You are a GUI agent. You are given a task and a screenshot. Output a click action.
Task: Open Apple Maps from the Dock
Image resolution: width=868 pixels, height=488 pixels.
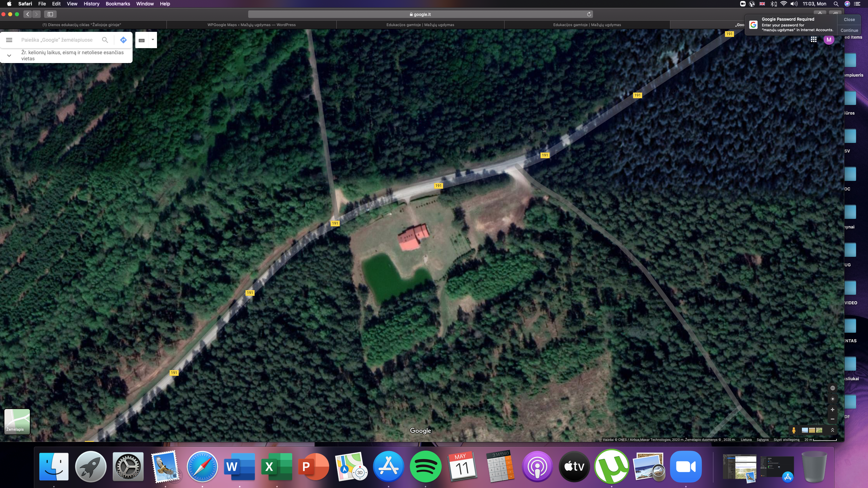click(351, 467)
